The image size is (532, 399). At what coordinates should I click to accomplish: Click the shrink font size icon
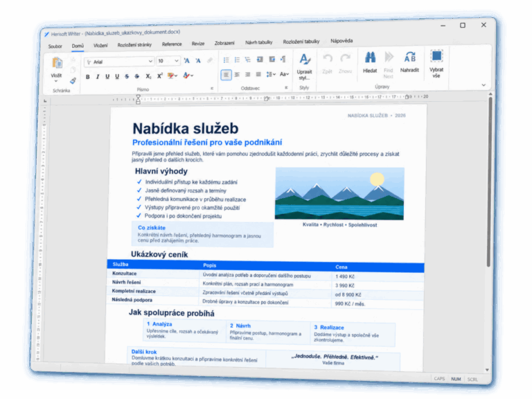(x=198, y=61)
